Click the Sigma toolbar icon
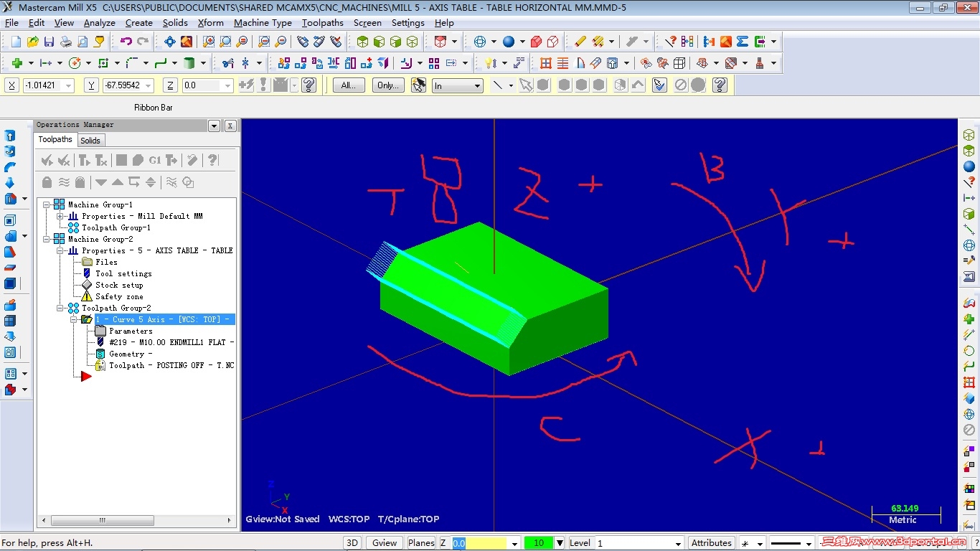The height and width of the screenshot is (551, 980). tap(743, 42)
